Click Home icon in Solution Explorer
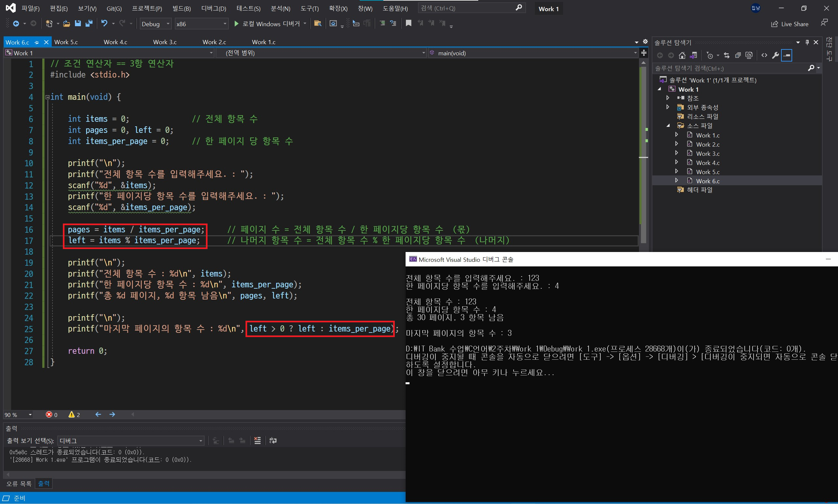 point(682,55)
